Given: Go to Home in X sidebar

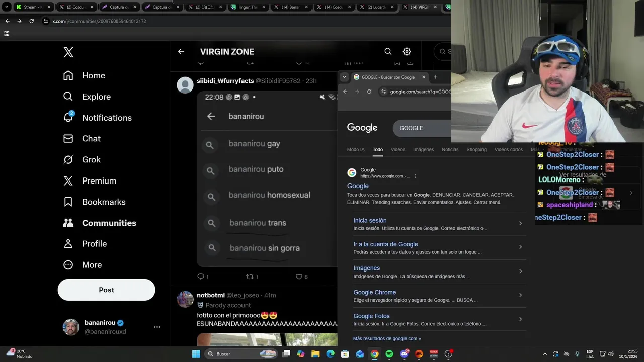Looking at the screenshot, I should [x=84, y=75].
